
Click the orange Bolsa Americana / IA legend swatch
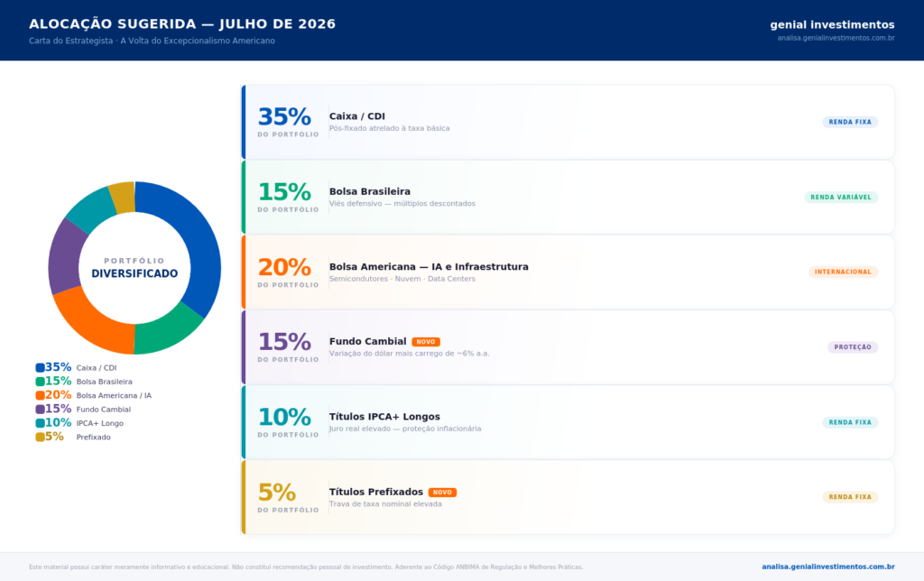click(40, 395)
